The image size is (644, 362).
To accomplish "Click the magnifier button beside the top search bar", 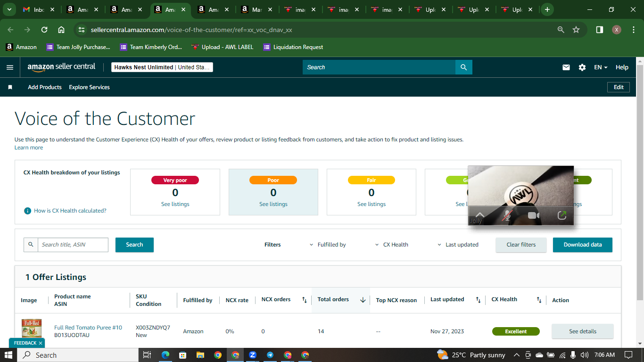I will click(464, 67).
